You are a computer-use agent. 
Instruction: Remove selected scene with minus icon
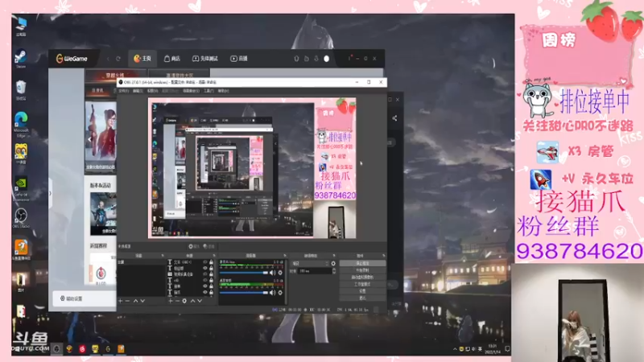pos(127,301)
